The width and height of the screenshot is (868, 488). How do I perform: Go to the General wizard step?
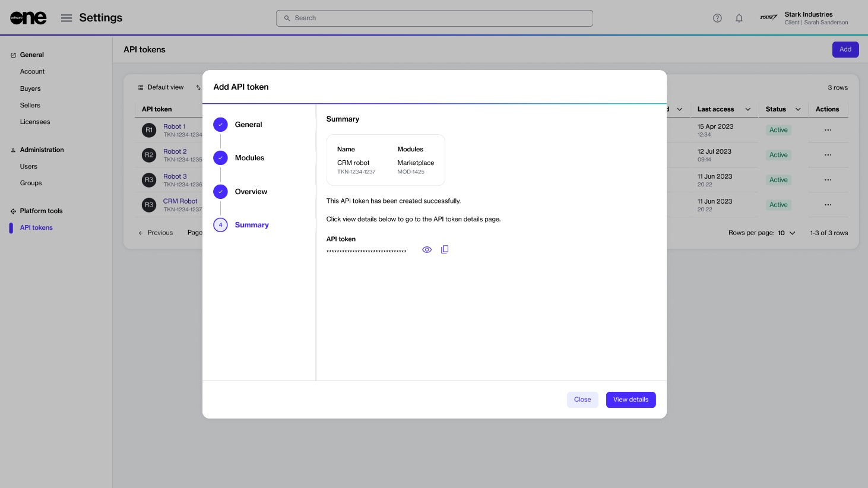248,125
